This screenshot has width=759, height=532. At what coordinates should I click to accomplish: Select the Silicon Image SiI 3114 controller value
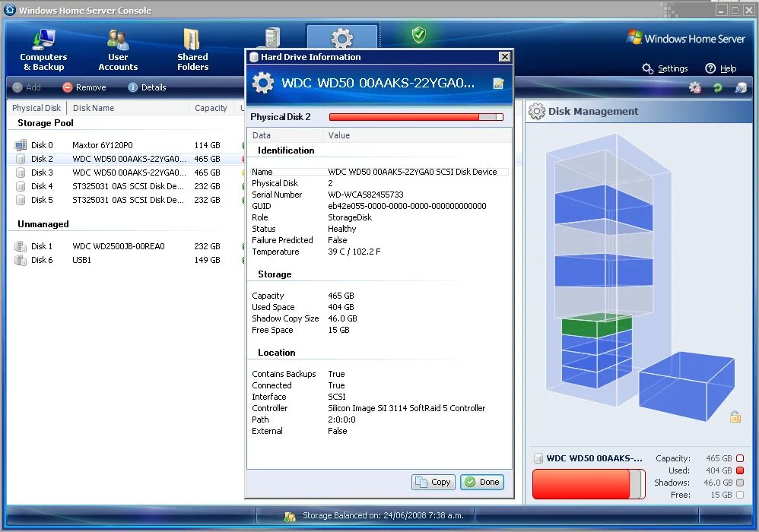(407, 408)
